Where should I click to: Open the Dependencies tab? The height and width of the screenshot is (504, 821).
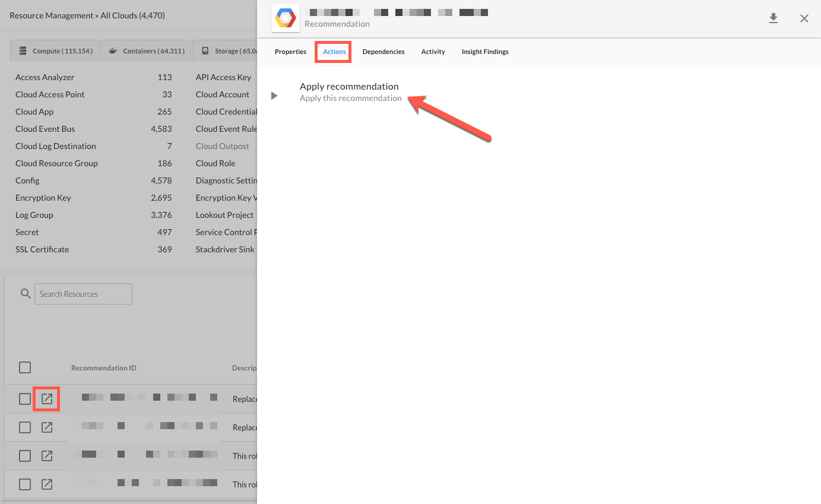click(383, 52)
